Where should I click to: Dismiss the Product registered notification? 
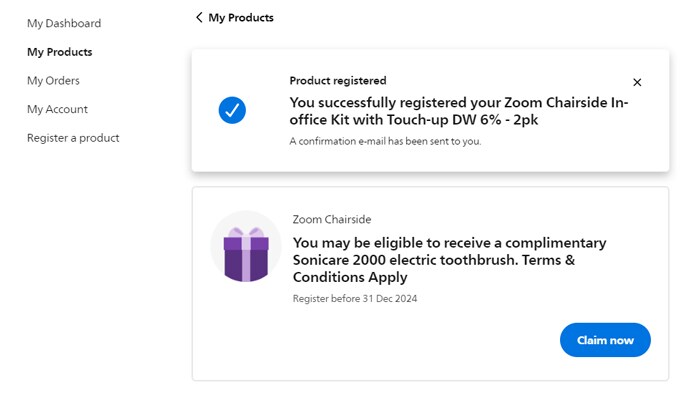(x=637, y=82)
